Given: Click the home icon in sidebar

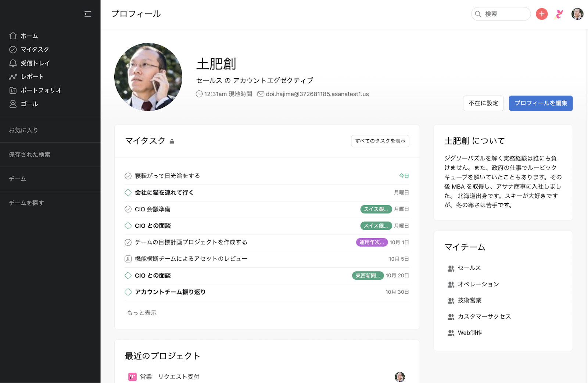Looking at the screenshot, I should click(13, 36).
